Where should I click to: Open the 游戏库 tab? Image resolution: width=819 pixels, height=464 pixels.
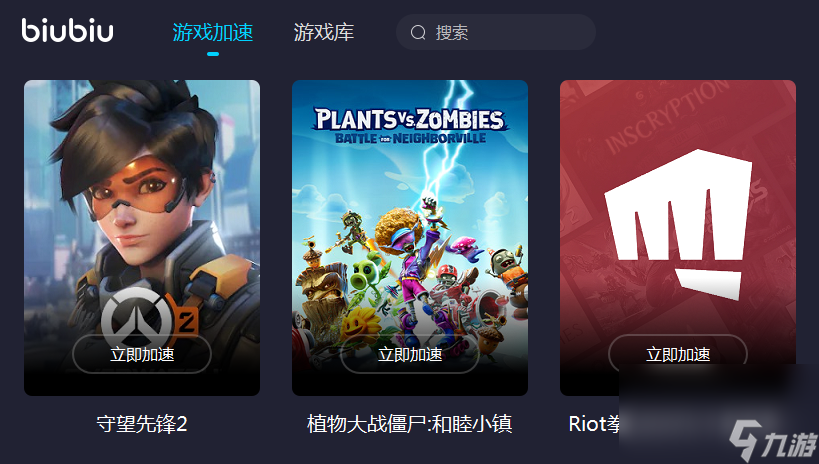click(324, 32)
